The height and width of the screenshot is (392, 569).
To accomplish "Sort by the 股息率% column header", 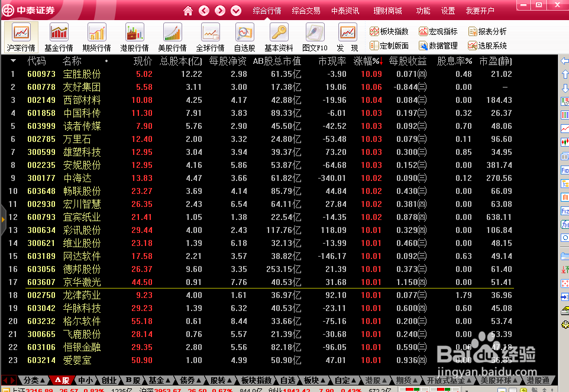I will [454, 61].
